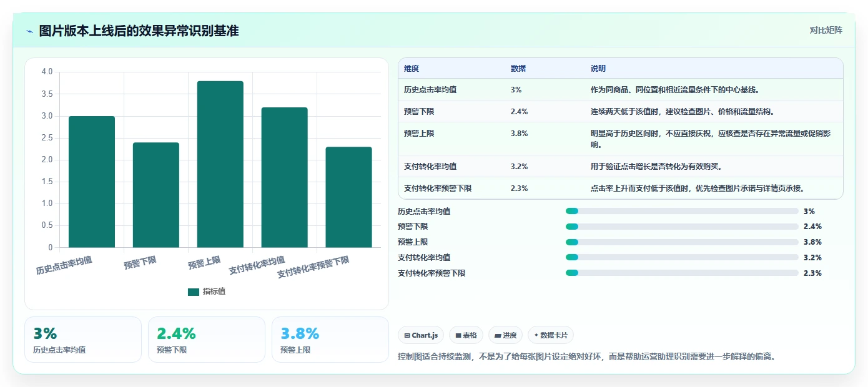Click the 预警上限 progress bar
Viewport: 868px width, 387px height.
coord(682,242)
